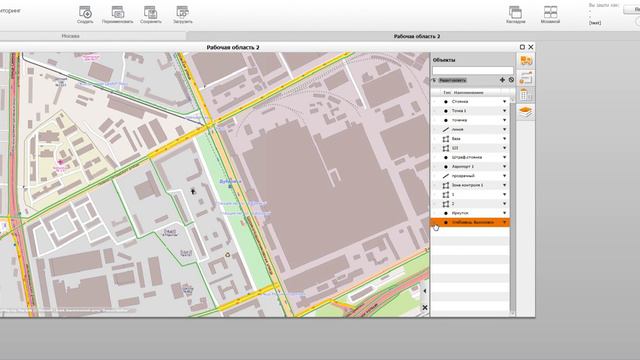This screenshot has height=360, width=640.
Task: Open the routes panel icon below vehicles
Action: pyautogui.click(x=526, y=78)
